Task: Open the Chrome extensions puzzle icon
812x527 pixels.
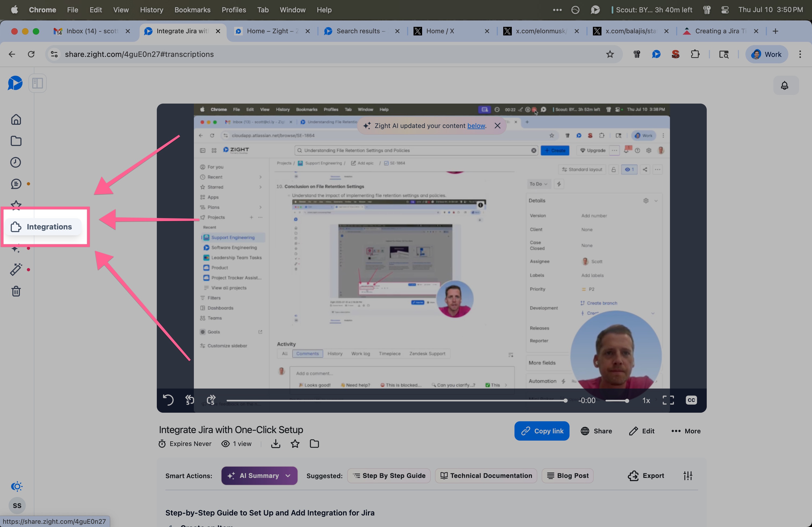Action: (695, 54)
